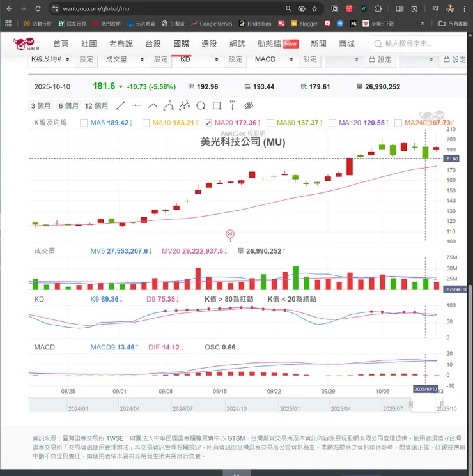Open the empty fifth indicator dropdown
Image resolution: width=473 pixels, height=476 pixels.
343,59
